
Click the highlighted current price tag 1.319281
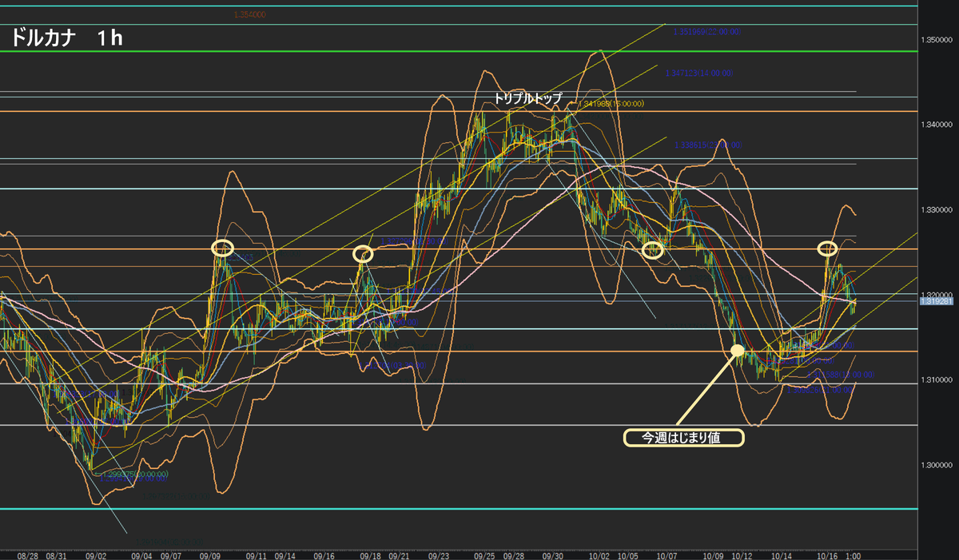point(937,301)
